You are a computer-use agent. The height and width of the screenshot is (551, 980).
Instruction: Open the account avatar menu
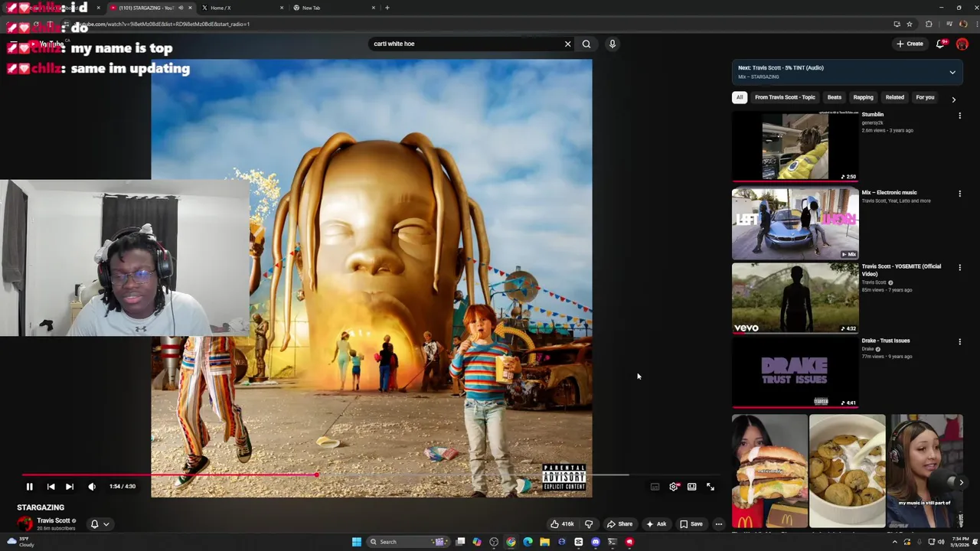962,44
